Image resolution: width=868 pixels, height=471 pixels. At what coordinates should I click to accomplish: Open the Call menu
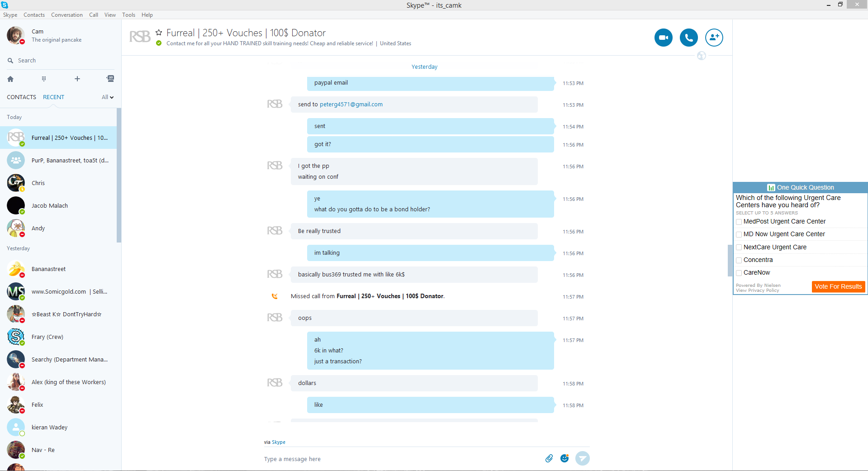[x=94, y=15]
